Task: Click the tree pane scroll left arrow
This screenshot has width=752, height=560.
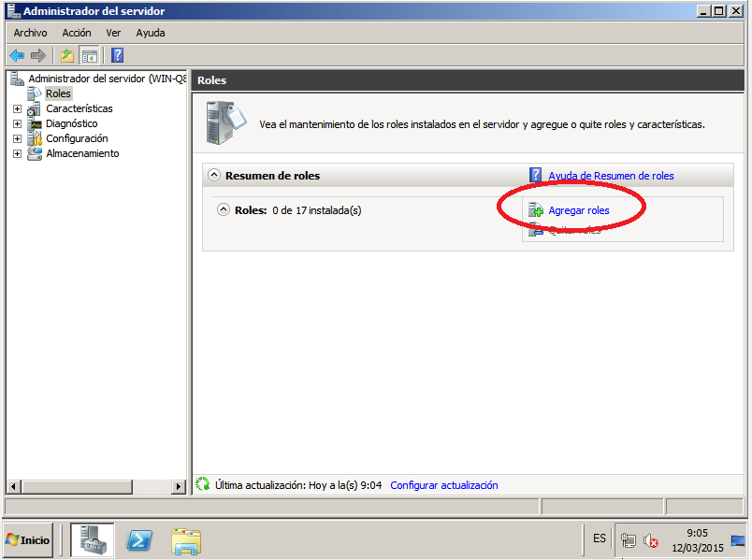Action: click(x=13, y=486)
